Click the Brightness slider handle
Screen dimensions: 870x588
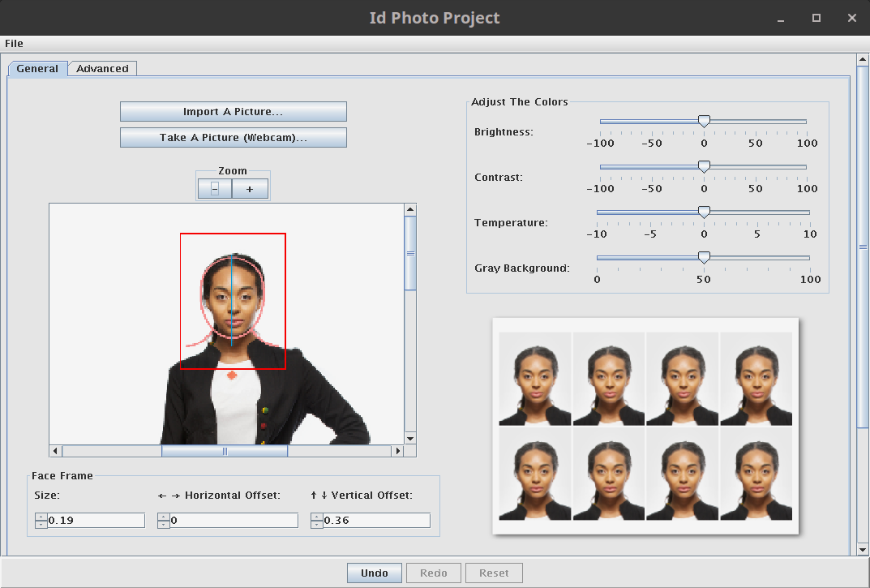click(x=704, y=122)
